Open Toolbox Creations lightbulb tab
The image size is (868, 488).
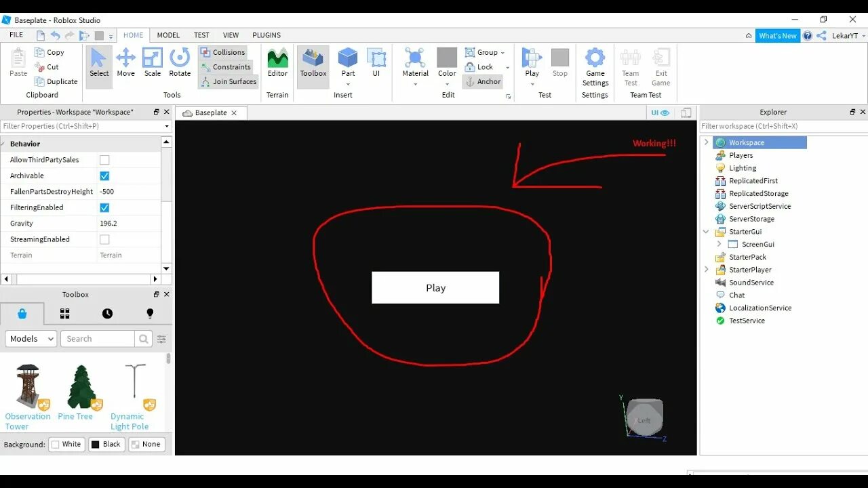[150, 313]
